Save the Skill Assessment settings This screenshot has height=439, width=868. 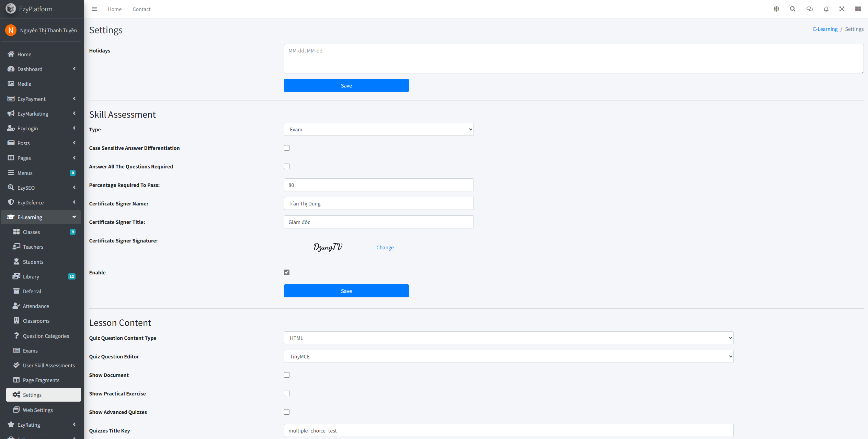click(x=346, y=291)
